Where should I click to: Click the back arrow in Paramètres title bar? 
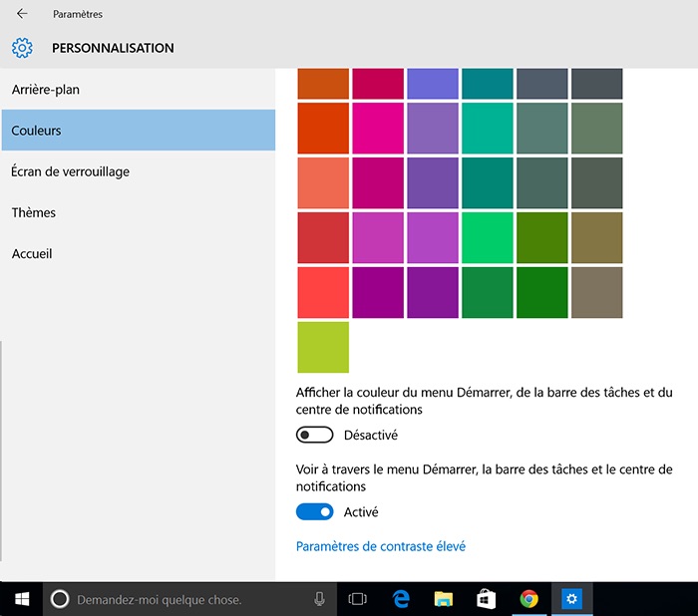click(x=22, y=14)
